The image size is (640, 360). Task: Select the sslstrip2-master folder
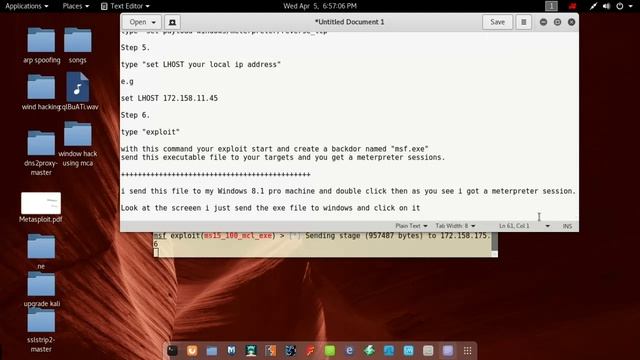tap(41, 331)
